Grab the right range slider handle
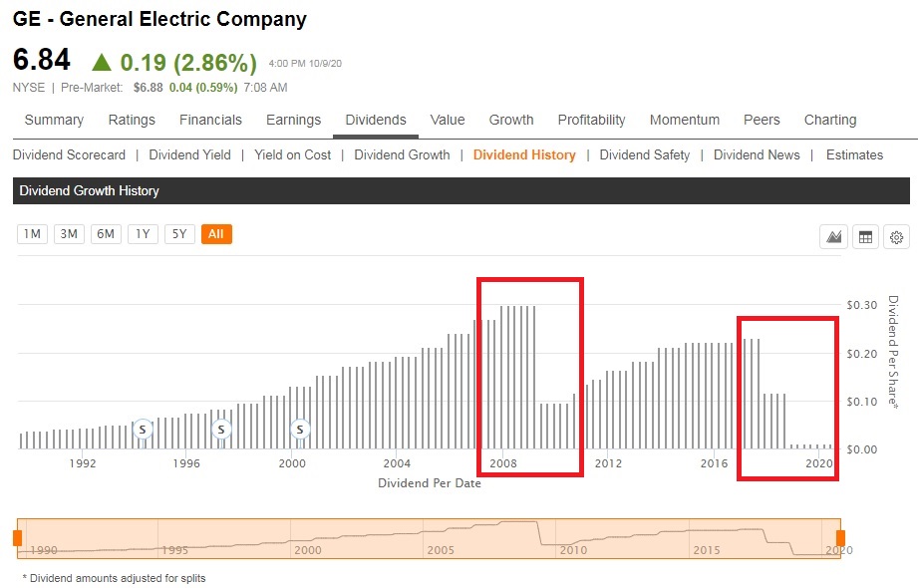 840,537
